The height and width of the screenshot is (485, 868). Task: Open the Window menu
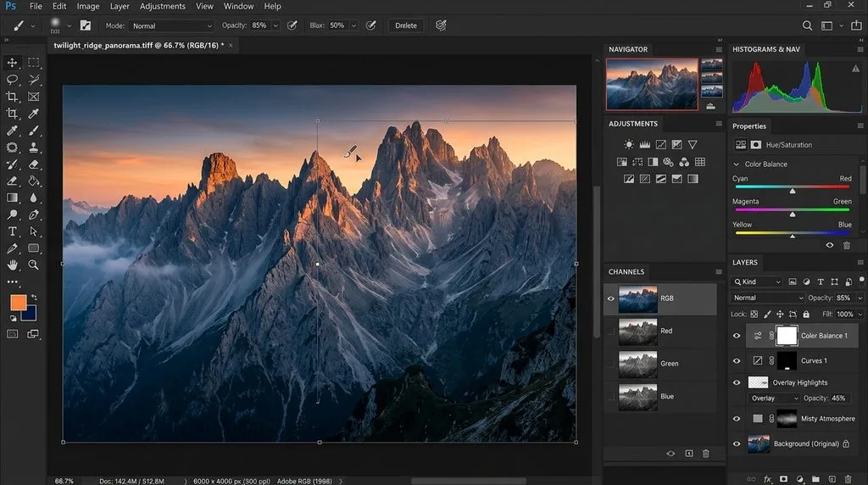click(x=238, y=6)
